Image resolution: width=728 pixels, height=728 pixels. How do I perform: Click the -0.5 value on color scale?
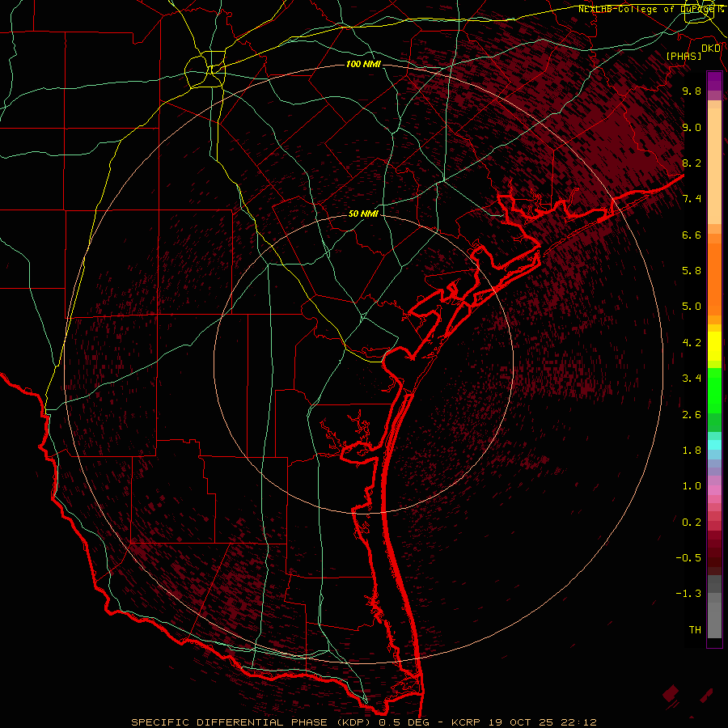pyautogui.click(x=688, y=558)
